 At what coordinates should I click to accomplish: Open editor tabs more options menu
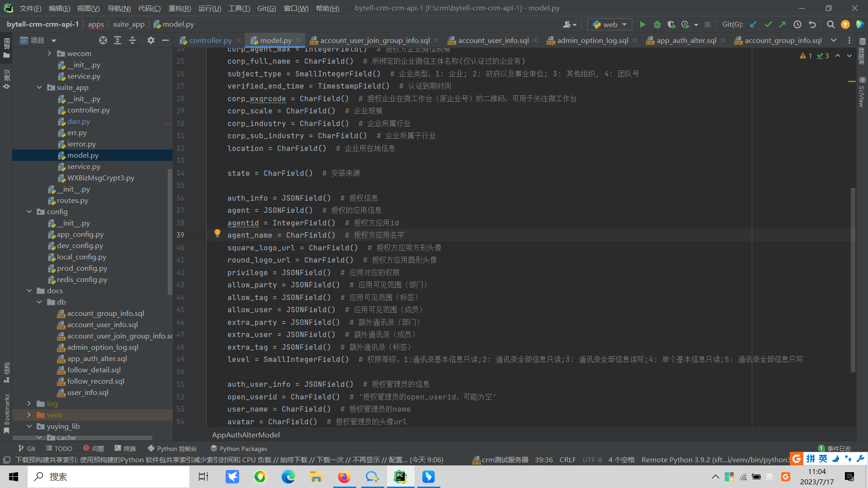[x=849, y=40]
